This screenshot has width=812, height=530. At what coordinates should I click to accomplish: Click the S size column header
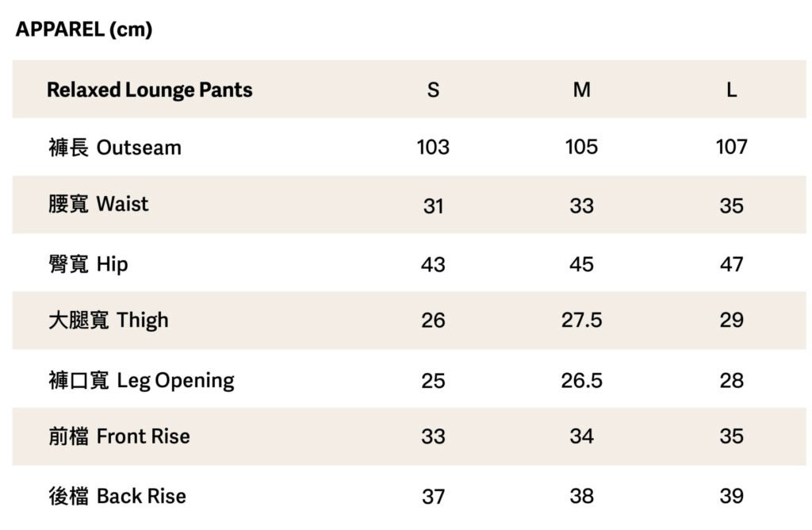(x=433, y=90)
